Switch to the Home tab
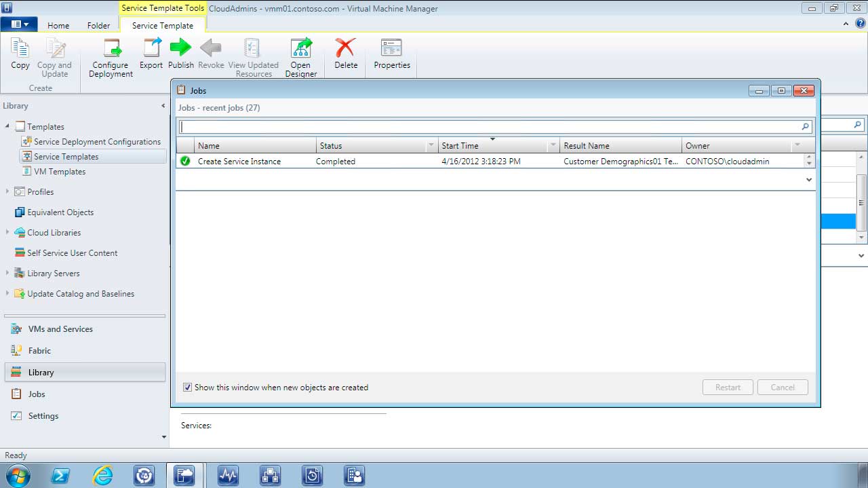This screenshot has height=488, width=868. point(58,25)
